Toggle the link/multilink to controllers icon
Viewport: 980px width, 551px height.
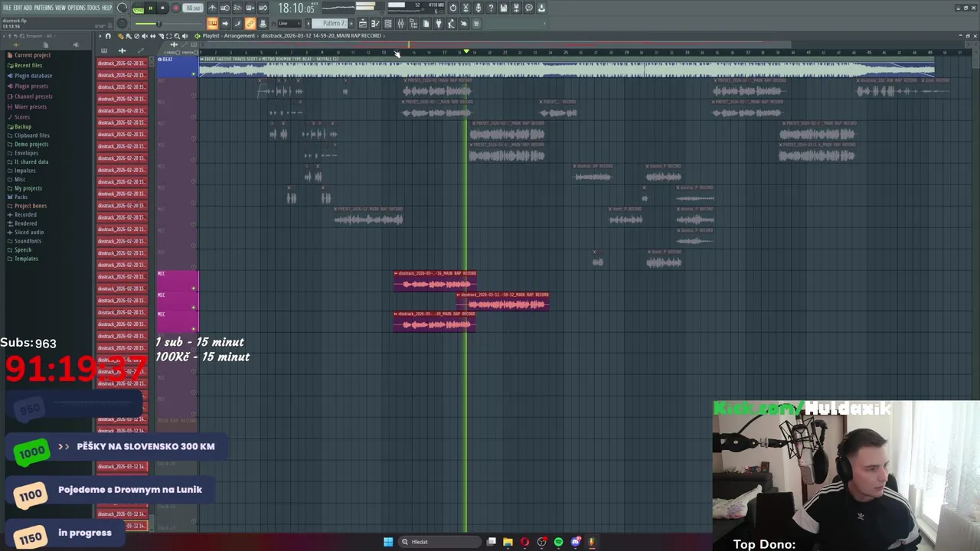(x=250, y=24)
